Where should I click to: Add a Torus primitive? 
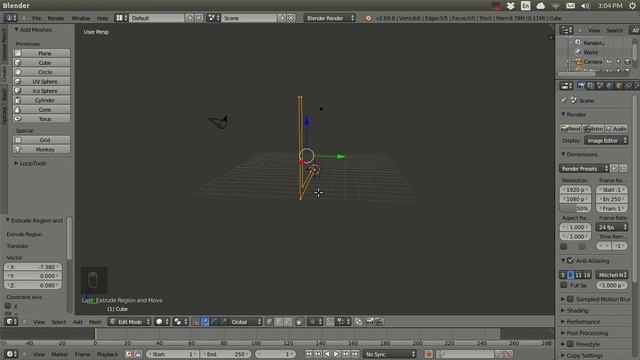click(x=41, y=119)
